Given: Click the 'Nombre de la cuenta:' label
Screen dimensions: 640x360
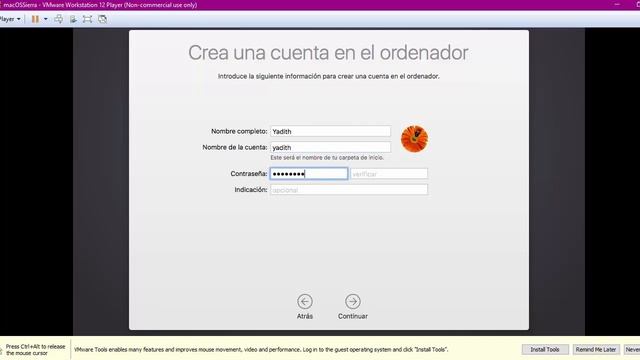Looking at the screenshot, I should 235,147.
